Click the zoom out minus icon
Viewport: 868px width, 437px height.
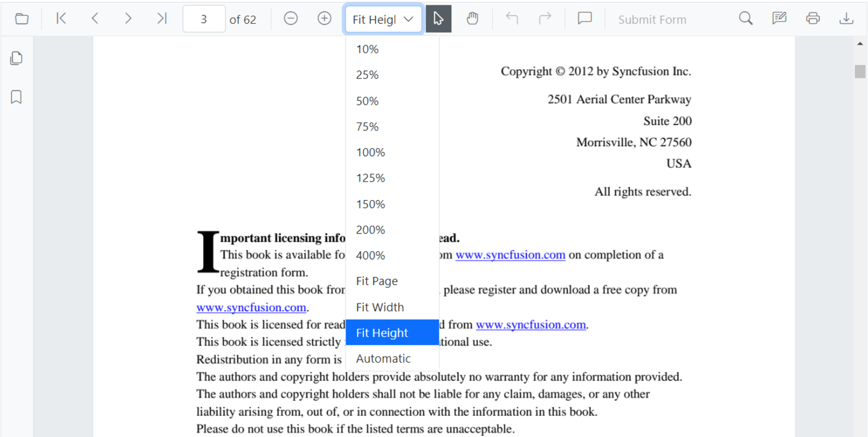[291, 19]
